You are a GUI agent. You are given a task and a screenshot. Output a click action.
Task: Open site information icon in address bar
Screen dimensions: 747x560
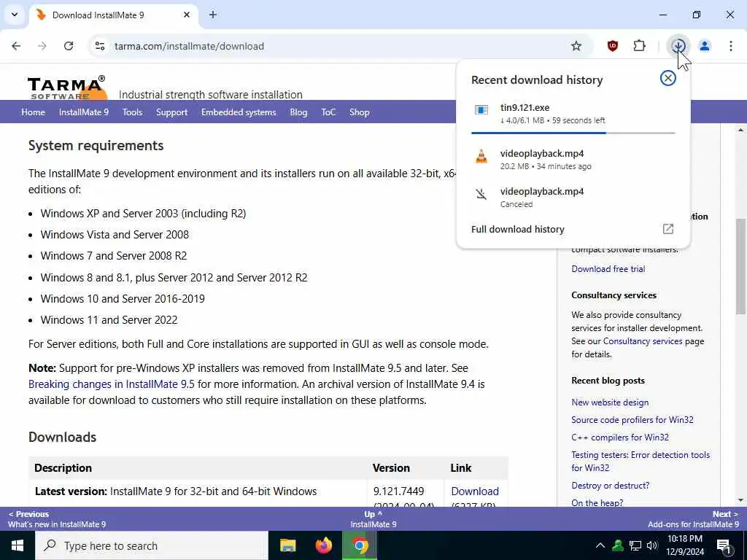coord(100,46)
